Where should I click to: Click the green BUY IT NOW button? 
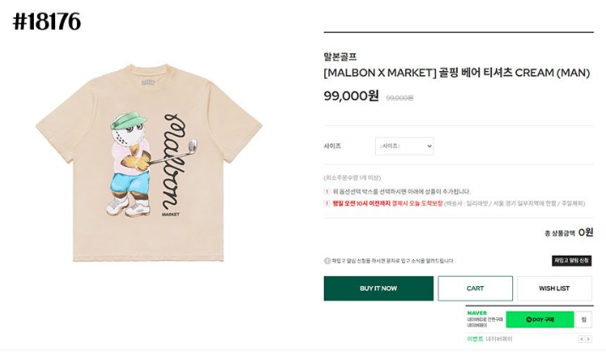pyautogui.click(x=378, y=289)
